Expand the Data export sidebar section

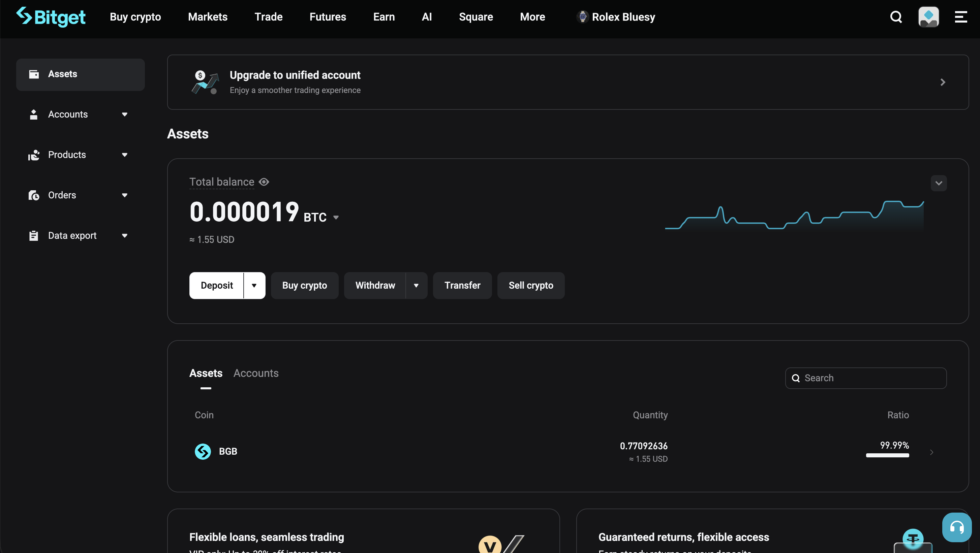(x=124, y=236)
